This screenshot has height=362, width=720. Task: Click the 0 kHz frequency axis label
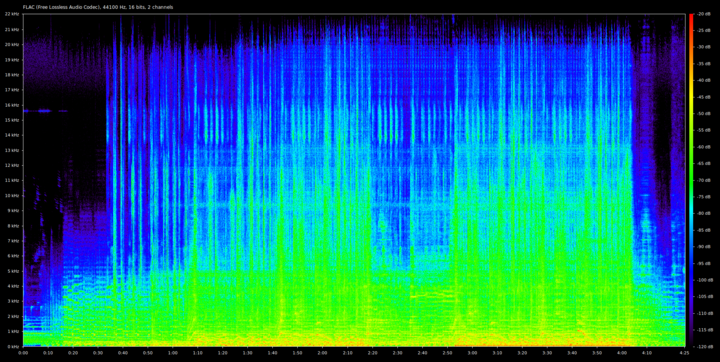[x=13, y=346]
